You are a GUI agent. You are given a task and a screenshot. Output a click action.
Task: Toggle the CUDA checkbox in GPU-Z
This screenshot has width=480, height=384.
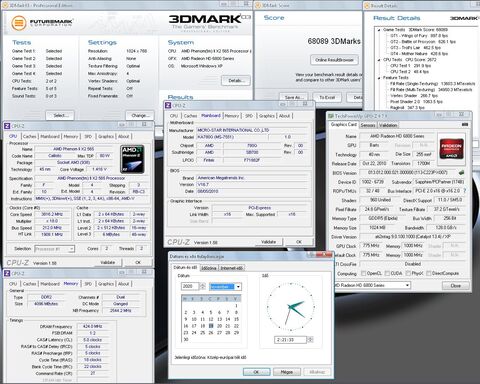(387, 273)
